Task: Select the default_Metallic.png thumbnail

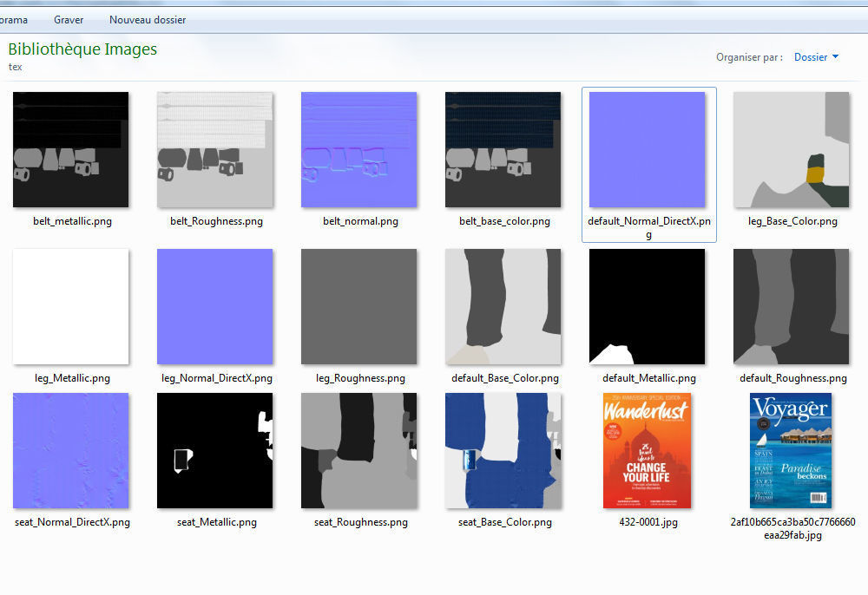Action: tap(648, 306)
